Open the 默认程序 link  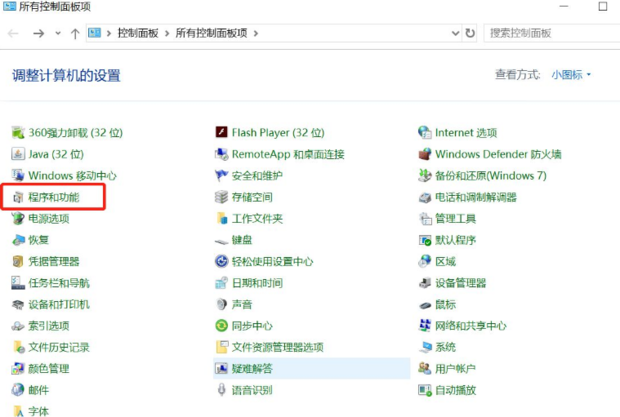tap(455, 240)
